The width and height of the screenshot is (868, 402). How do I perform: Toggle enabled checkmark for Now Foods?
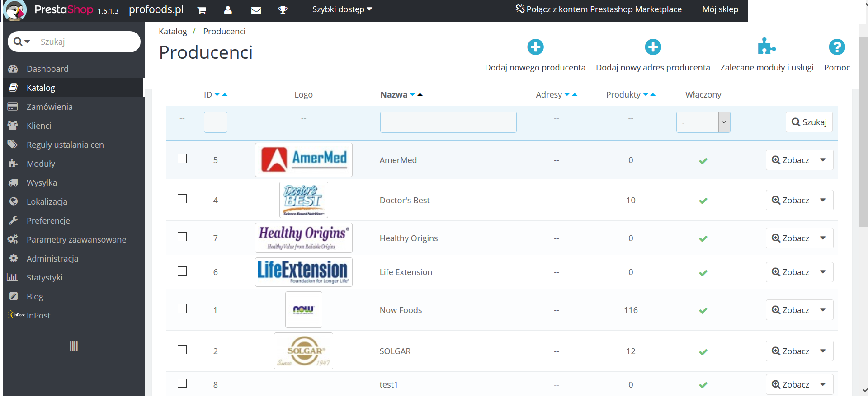pos(703,310)
